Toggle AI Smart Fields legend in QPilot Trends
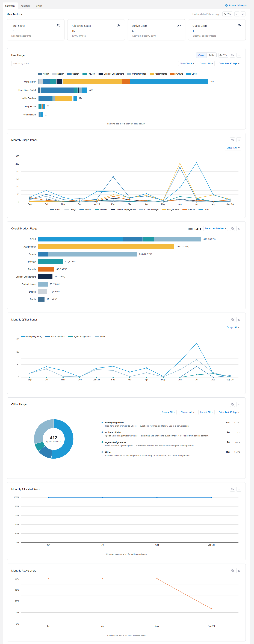The width and height of the screenshot is (254, 644). tap(55, 337)
